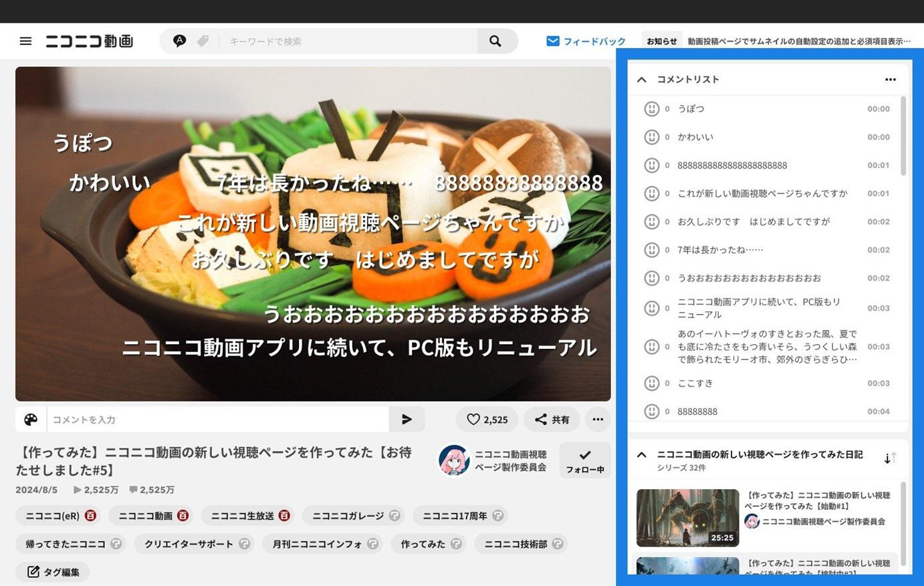Click face icon beside ここすき comment

[651, 384]
